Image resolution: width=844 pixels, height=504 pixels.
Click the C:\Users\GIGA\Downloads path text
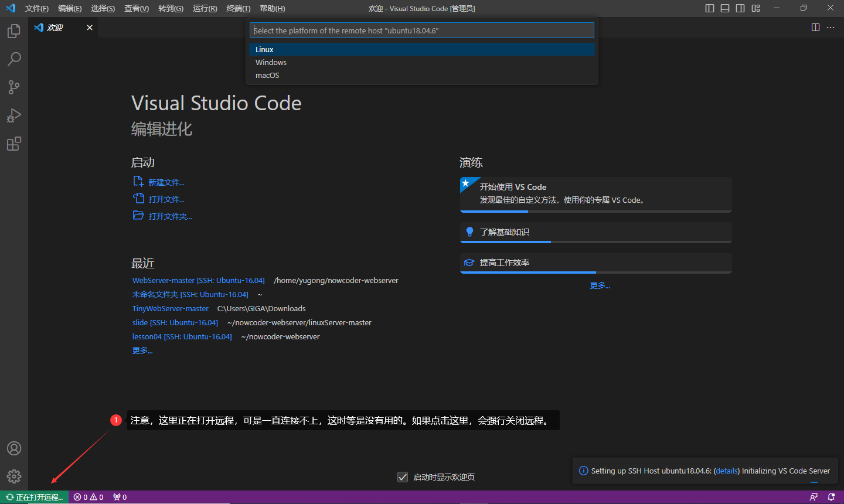pos(261,309)
